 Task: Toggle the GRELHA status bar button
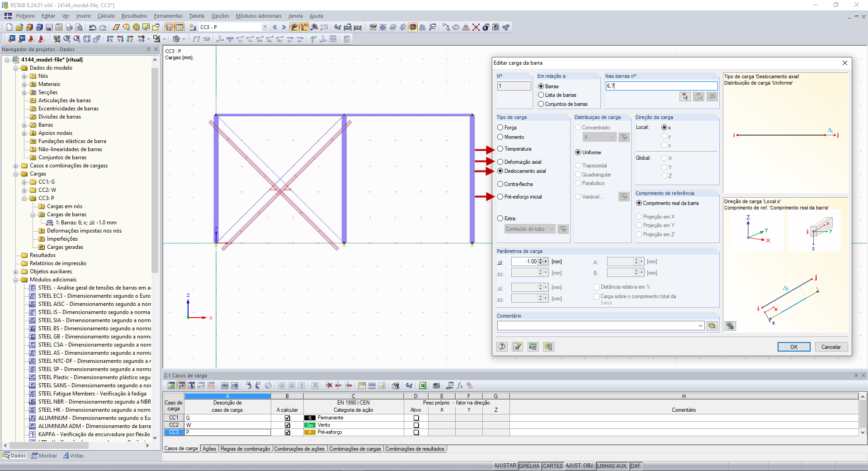pos(529,466)
